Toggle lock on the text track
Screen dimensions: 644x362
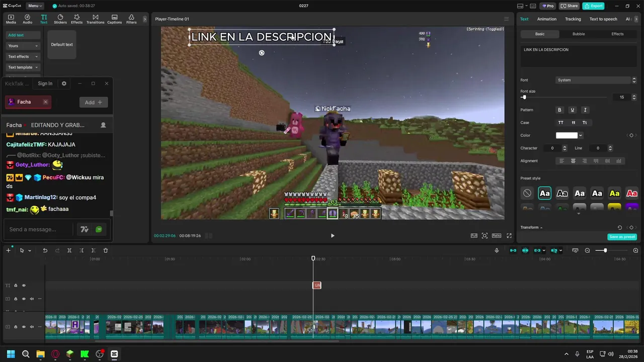[x=16, y=286]
